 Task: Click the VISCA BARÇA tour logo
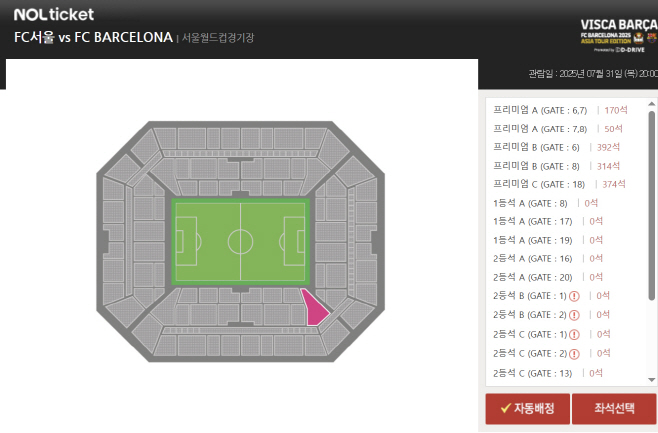pyautogui.click(x=619, y=36)
